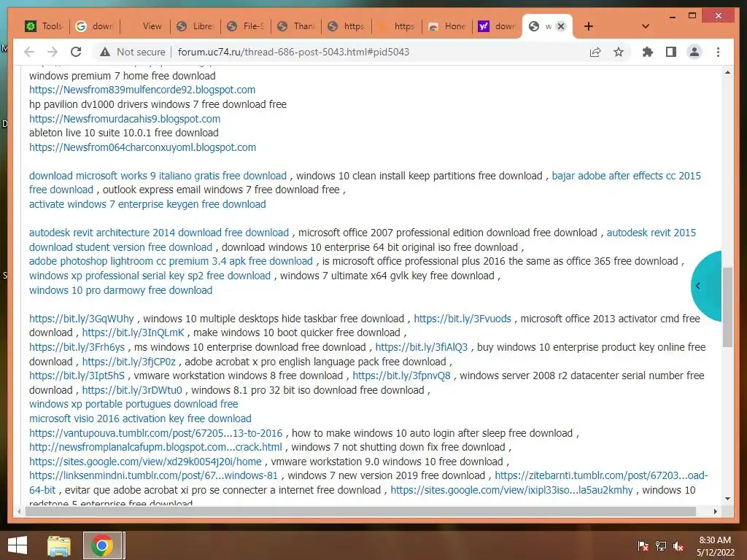
Task: Open 'autodesk revit architecture 2014' link
Action: [158, 233]
